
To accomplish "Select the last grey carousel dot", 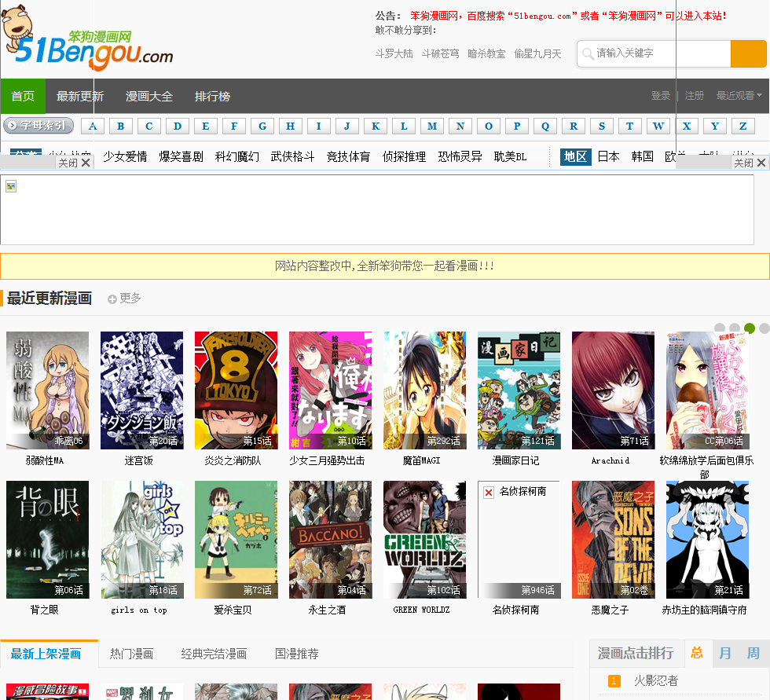I will pos(764,328).
